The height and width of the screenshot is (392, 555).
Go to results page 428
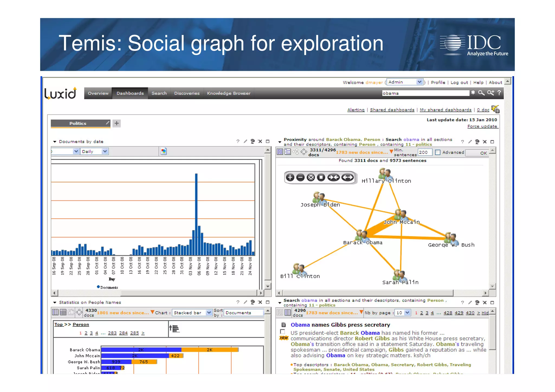[x=448, y=313]
